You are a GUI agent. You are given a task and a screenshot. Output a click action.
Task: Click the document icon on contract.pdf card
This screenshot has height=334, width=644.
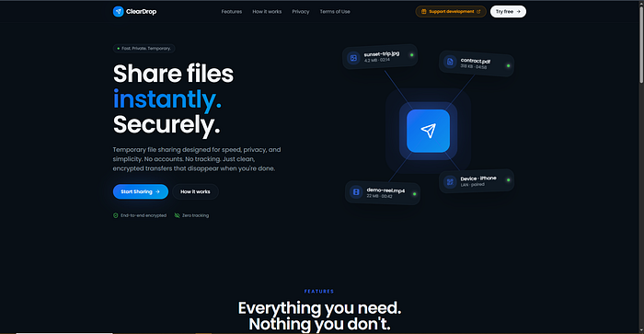(x=450, y=62)
